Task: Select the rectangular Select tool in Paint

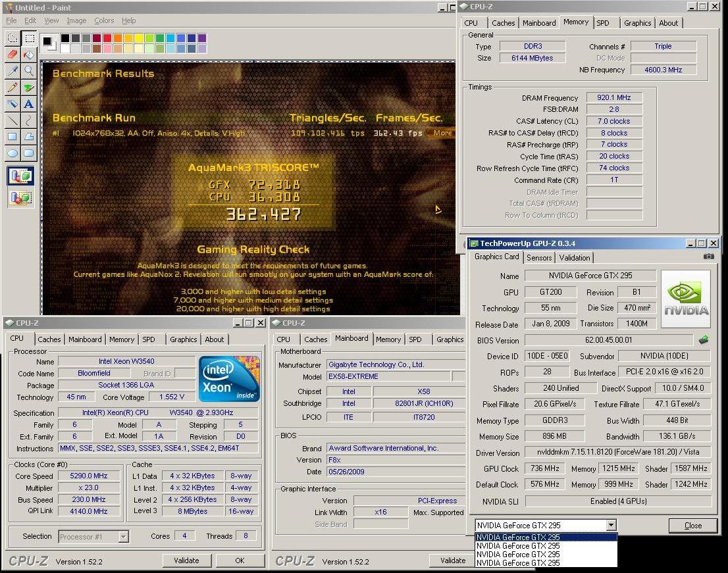Action: (x=29, y=39)
